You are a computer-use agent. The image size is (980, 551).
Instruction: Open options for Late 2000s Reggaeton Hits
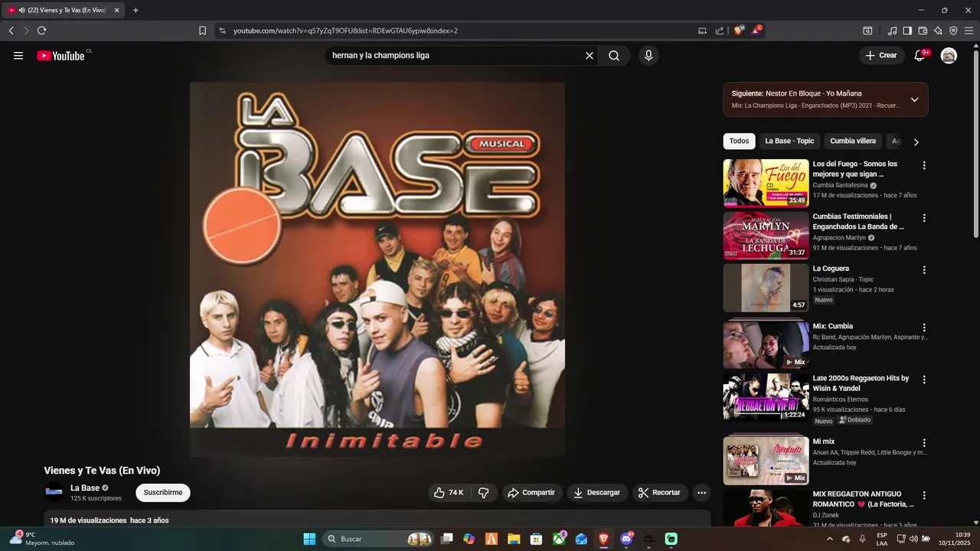coord(924,380)
